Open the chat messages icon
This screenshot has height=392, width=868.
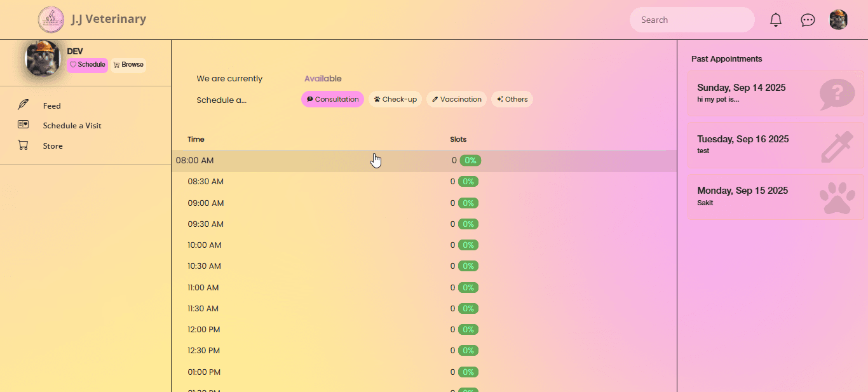point(808,20)
